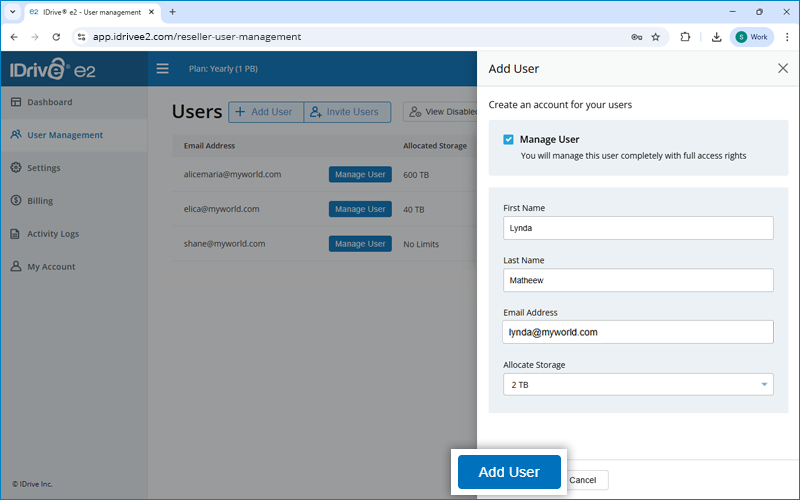The image size is (800, 500).
Task: Open My Account page
Action: coord(50,267)
